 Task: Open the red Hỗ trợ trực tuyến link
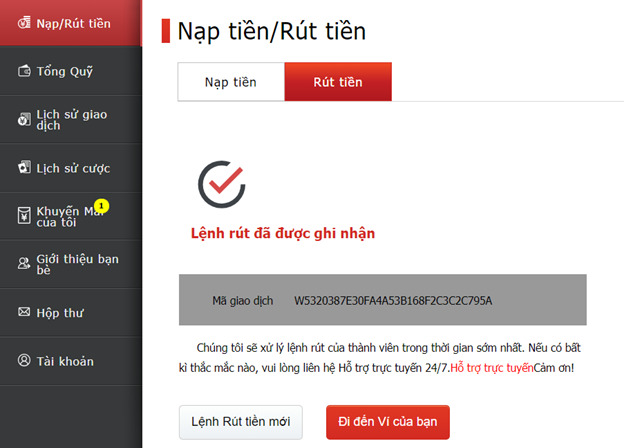point(491,368)
